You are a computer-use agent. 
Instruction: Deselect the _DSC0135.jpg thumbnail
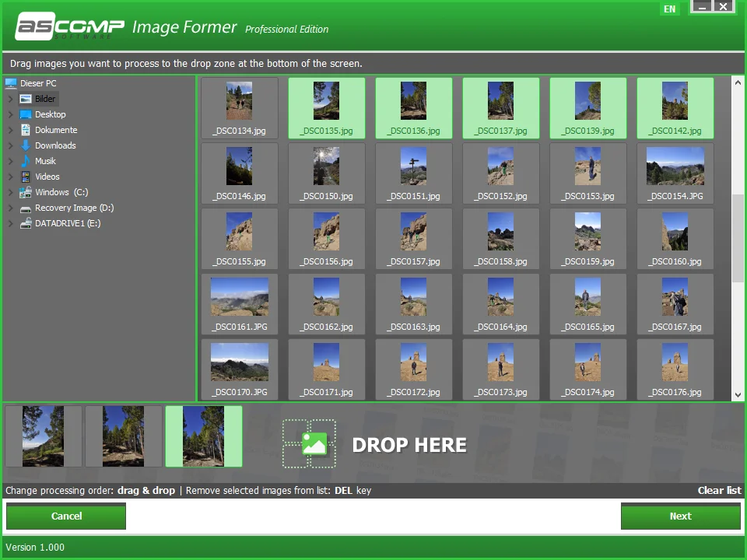[326, 108]
